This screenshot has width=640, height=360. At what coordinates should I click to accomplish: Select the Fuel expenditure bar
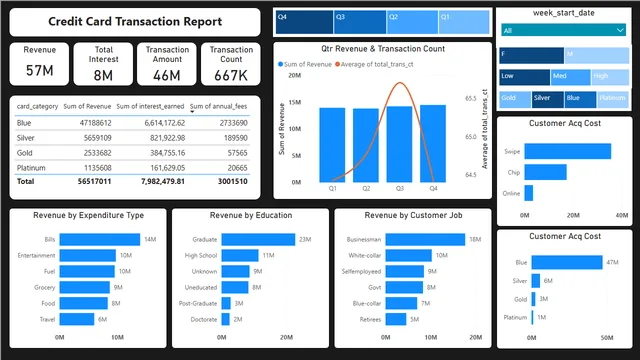click(87, 271)
